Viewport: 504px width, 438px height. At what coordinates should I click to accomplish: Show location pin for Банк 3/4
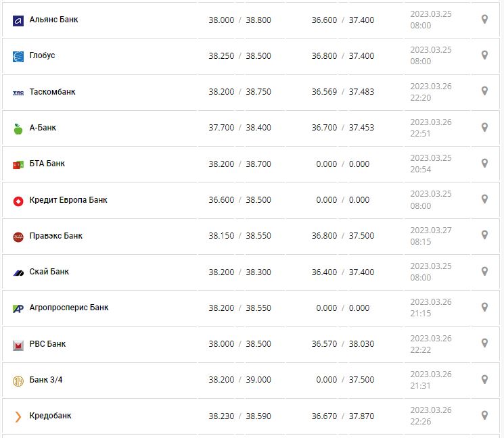(484, 379)
